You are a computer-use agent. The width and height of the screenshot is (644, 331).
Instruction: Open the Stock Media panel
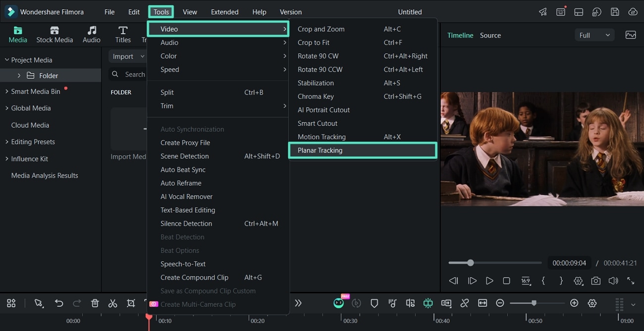(x=54, y=35)
